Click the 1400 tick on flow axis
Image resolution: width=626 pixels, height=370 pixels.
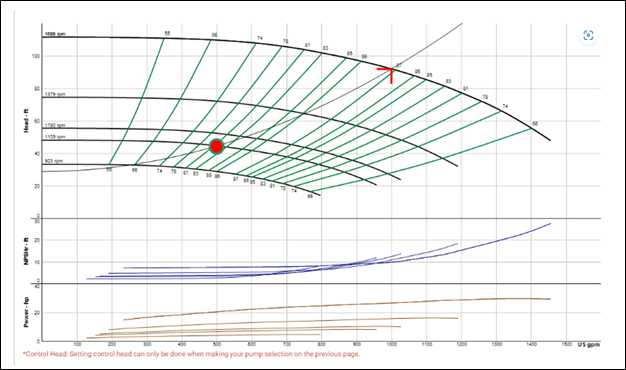click(531, 344)
